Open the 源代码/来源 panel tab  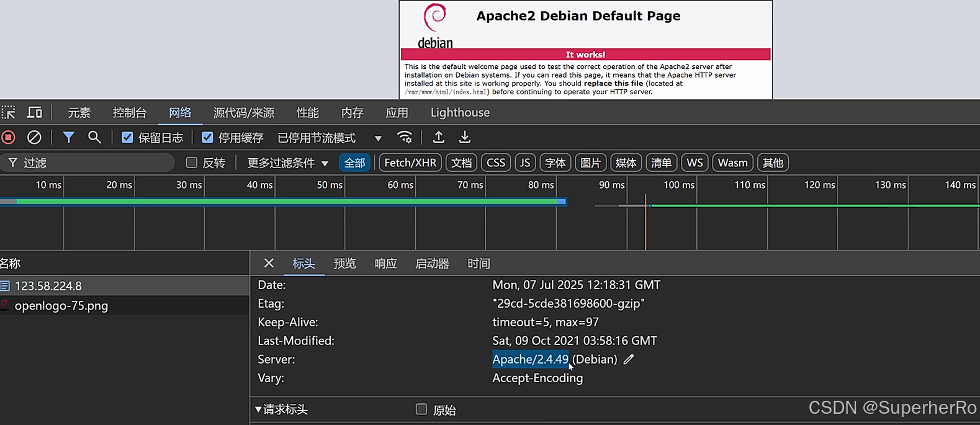coord(244,112)
